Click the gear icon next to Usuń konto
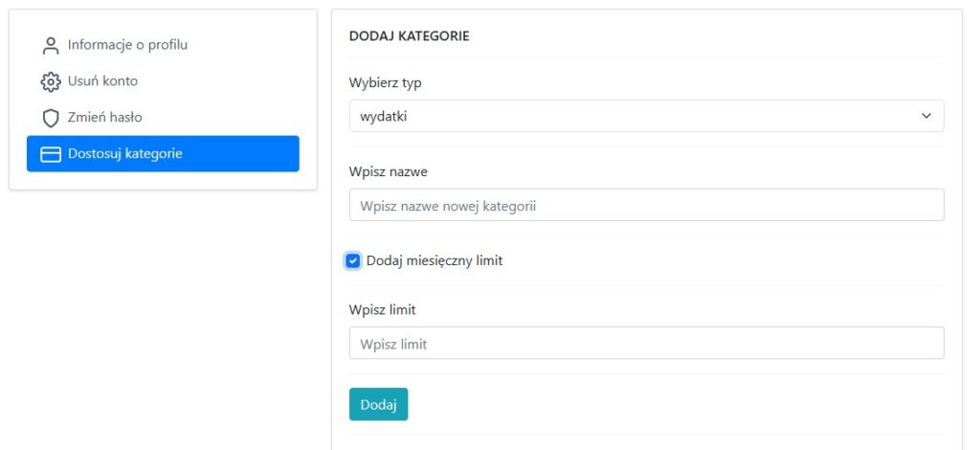This screenshot has height=450, width=980. point(52,81)
